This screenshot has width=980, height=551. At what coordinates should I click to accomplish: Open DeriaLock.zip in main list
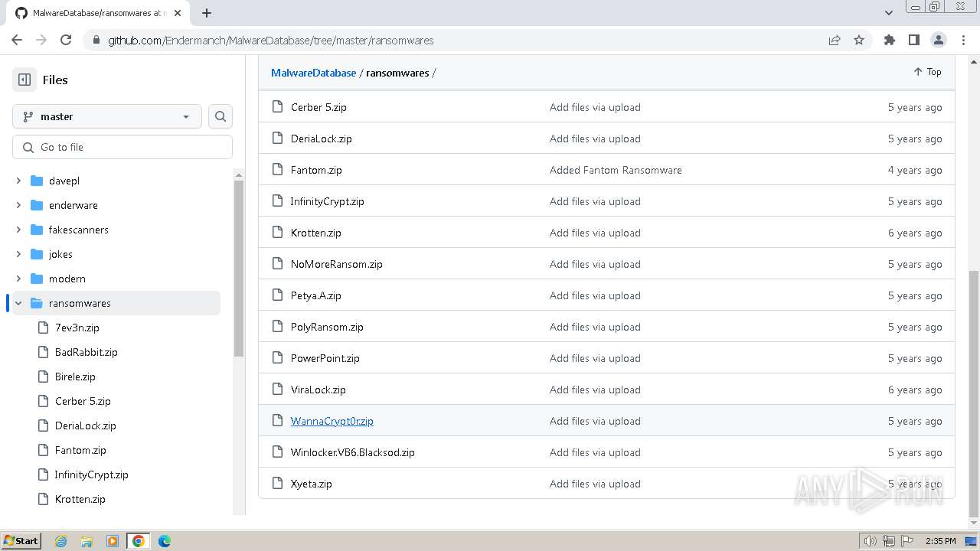321,139
